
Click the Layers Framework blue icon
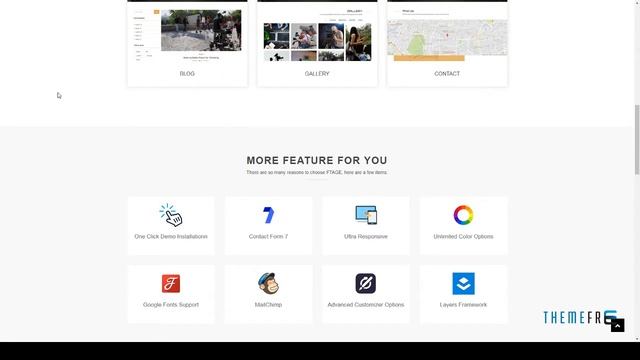pos(463,283)
